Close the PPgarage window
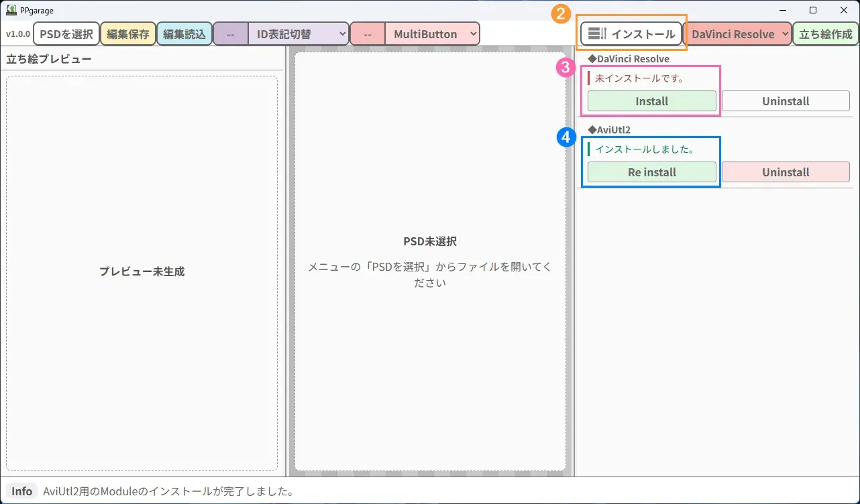The image size is (860, 504). pyautogui.click(x=844, y=10)
